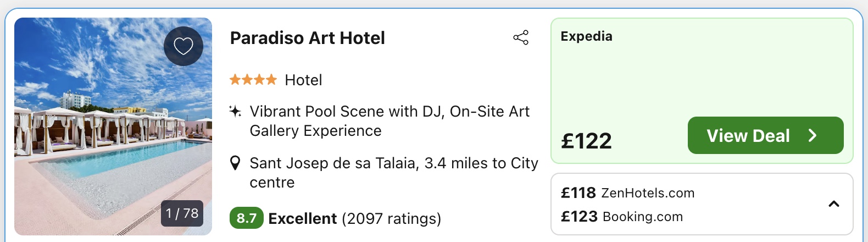Select the £123 Booking.com offer
868x242 pixels.
pos(621,217)
